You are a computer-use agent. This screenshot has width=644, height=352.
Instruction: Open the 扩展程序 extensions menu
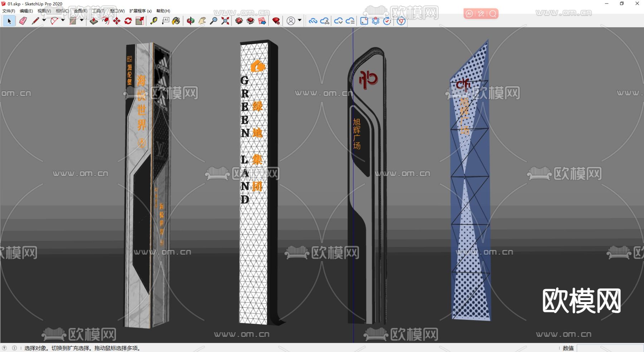click(140, 11)
